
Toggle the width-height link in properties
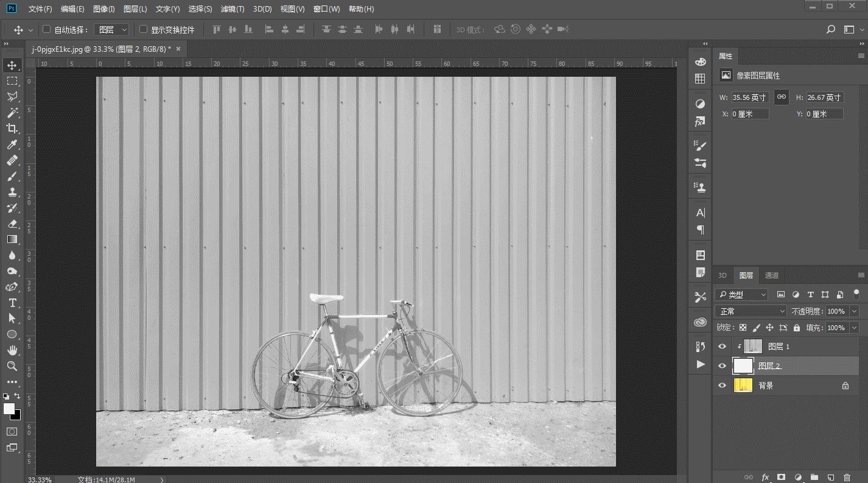point(782,97)
